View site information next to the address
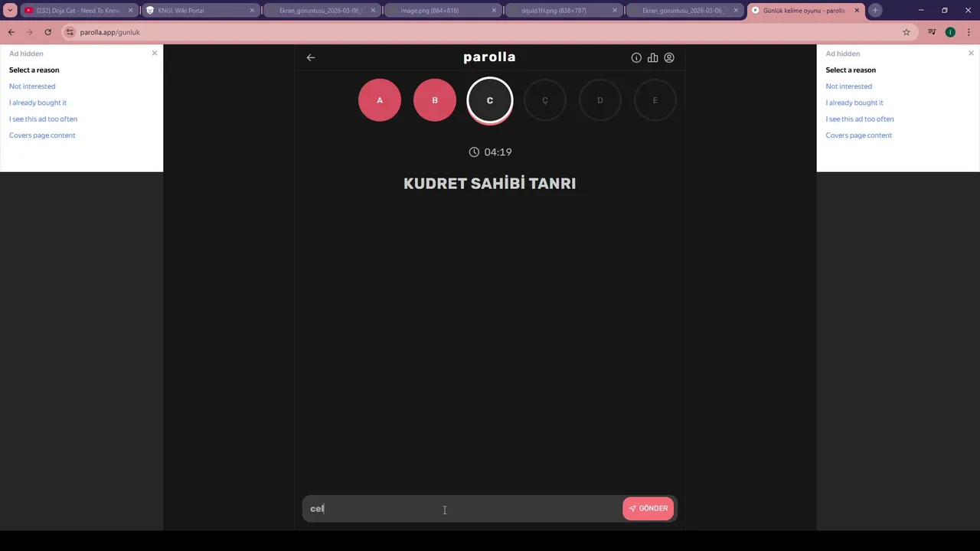The height and width of the screenshot is (551, 980). [70, 32]
